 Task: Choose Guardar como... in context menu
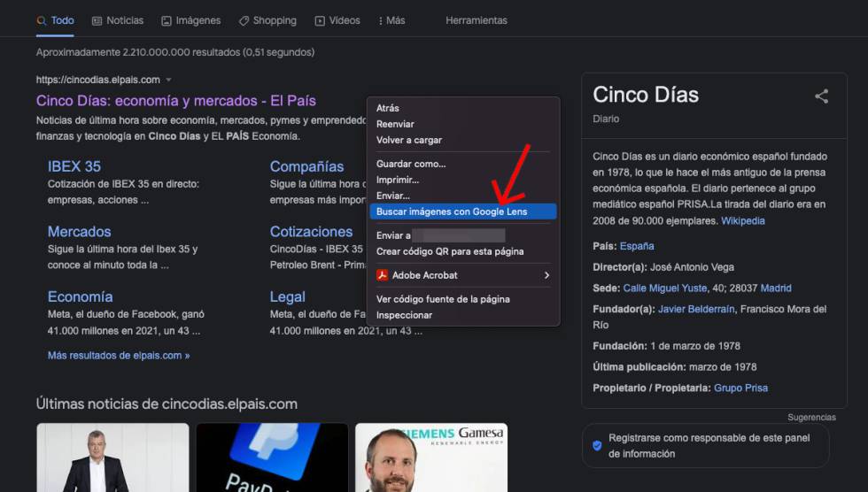coord(463,164)
